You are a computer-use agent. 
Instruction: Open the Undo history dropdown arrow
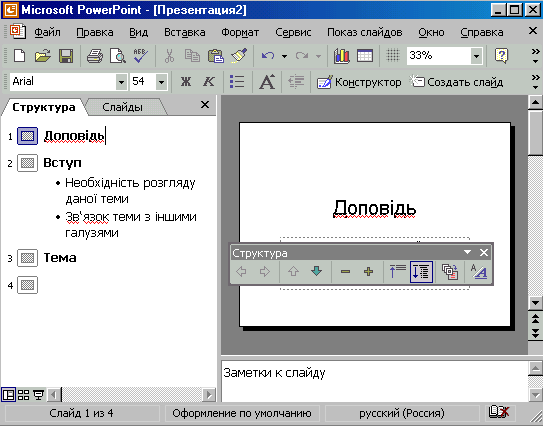(x=284, y=56)
